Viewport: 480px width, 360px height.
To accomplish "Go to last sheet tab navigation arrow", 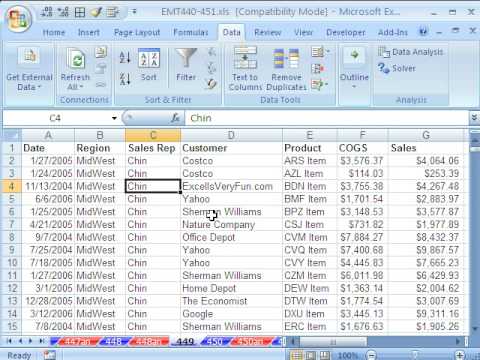I will [42, 341].
